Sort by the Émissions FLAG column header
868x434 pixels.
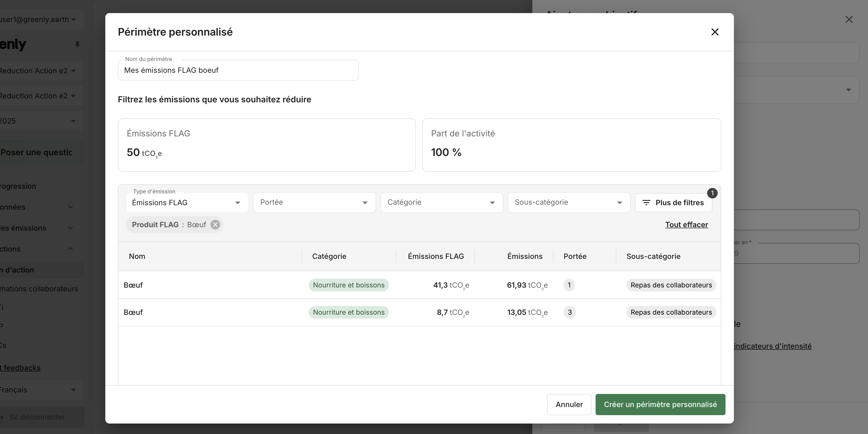click(x=436, y=256)
